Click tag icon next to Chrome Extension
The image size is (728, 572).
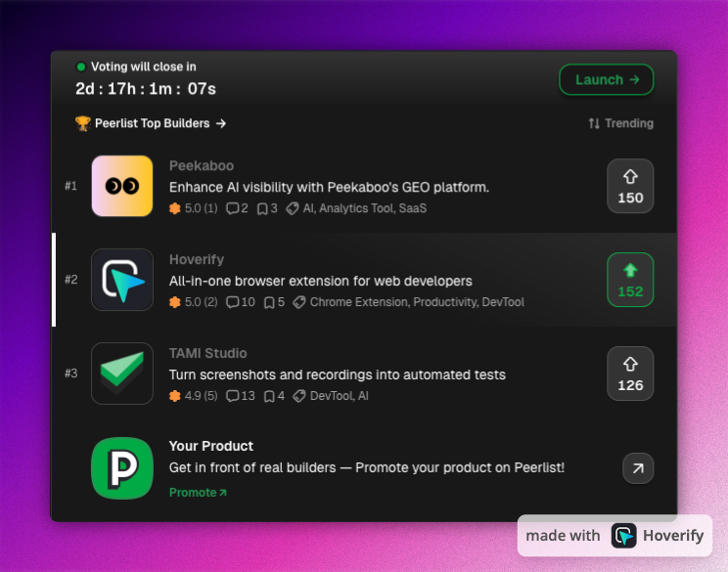[299, 302]
